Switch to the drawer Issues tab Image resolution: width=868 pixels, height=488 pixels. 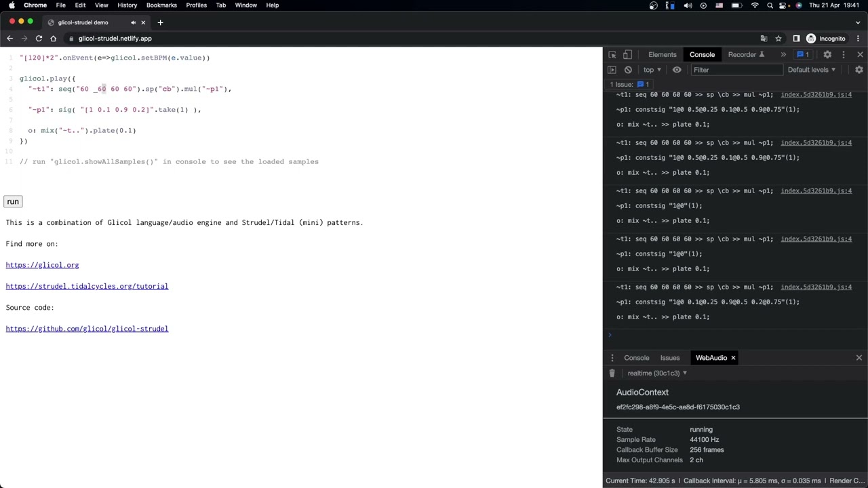[x=669, y=358]
